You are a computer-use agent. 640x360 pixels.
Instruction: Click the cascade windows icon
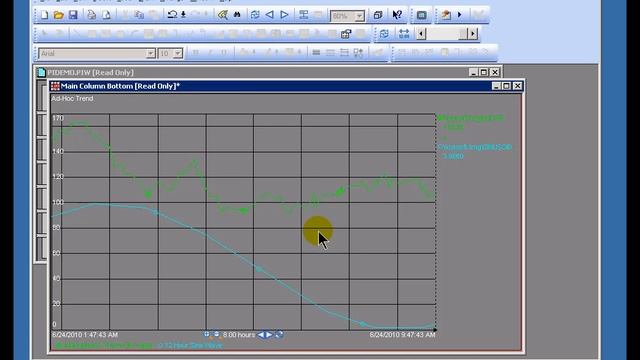pos(378,15)
